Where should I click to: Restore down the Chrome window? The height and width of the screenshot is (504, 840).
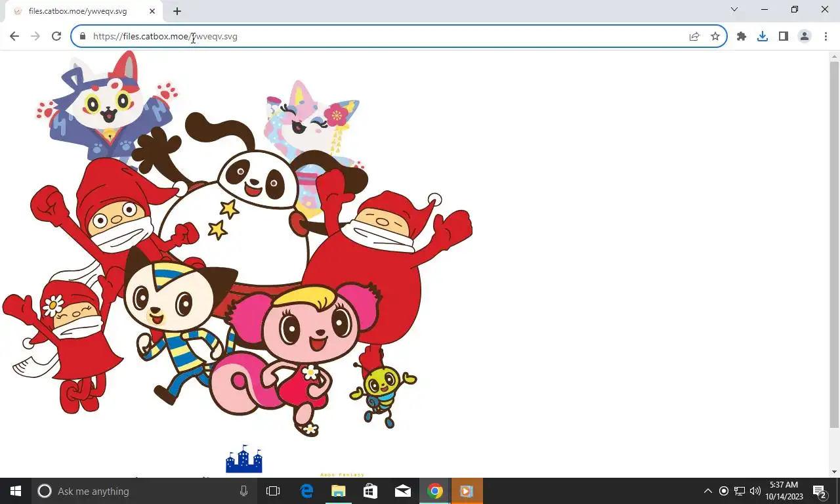coord(795,10)
